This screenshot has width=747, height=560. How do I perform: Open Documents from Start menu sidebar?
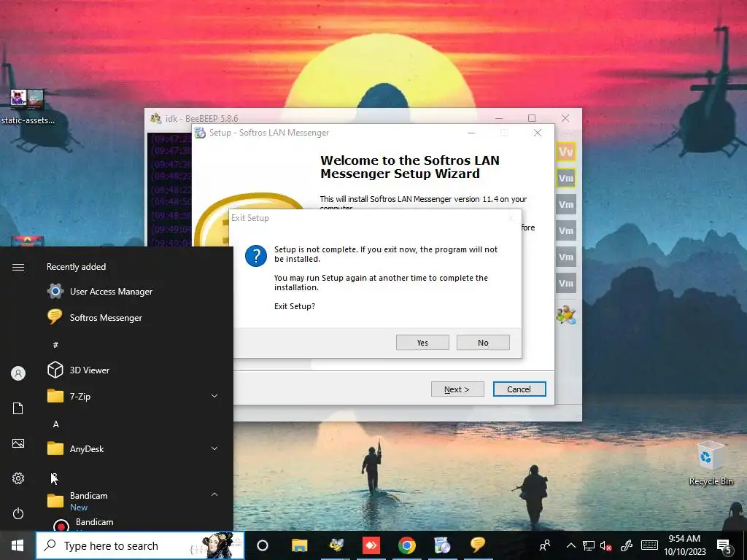(18, 408)
